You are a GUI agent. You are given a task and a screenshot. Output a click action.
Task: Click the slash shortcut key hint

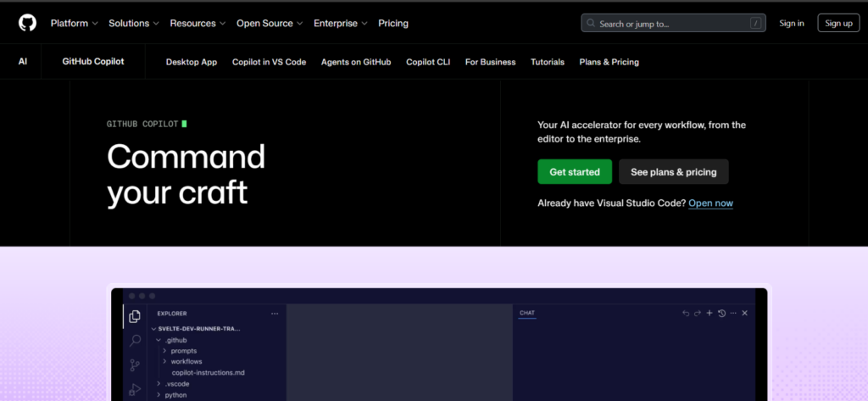755,23
